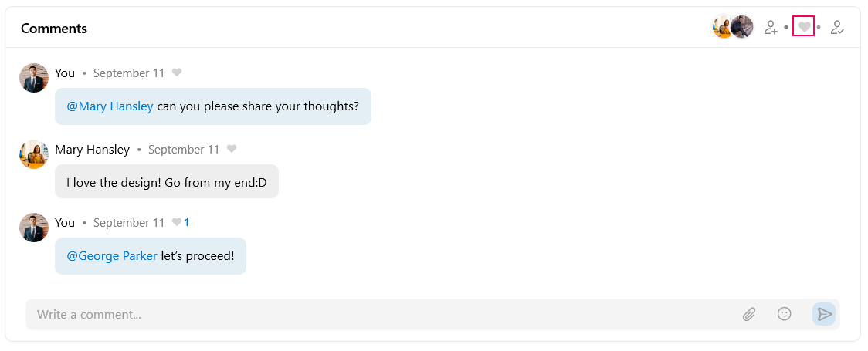Open the @Mary Hansley mention link
868x351 pixels.
[x=110, y=106]
